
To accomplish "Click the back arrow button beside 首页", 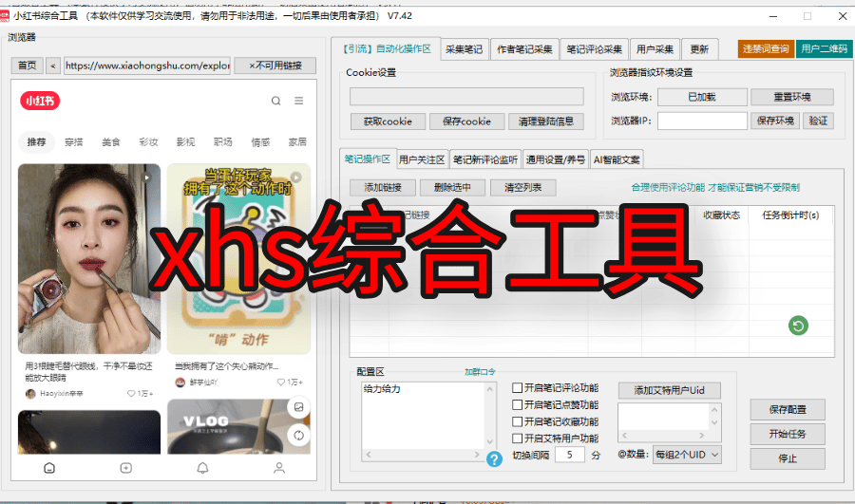I will (52, 65).
